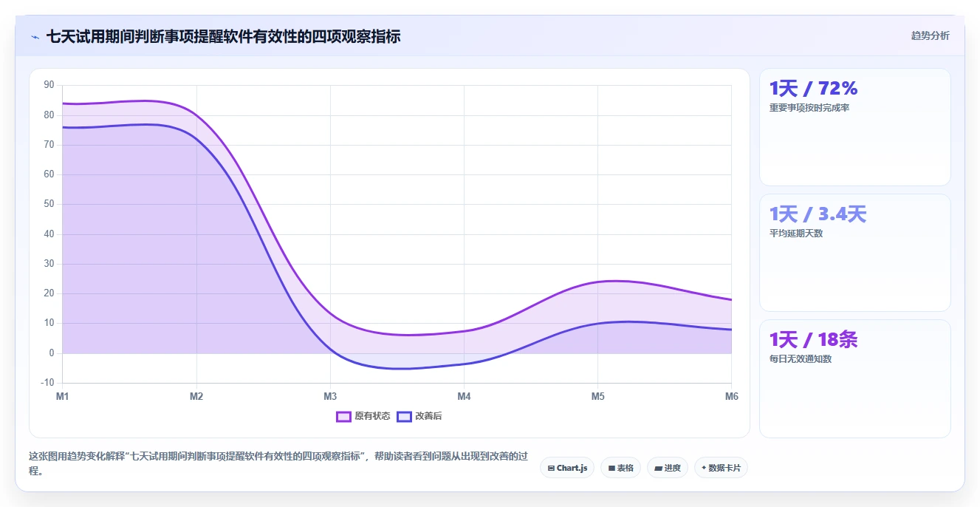Screen dimensions: 980x507
Task: Click the M5 axis label
Action: (597, 397)
